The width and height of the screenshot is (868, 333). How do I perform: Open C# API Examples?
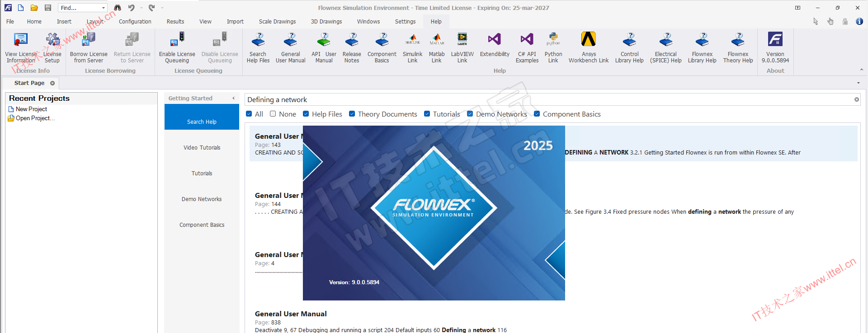527,47
